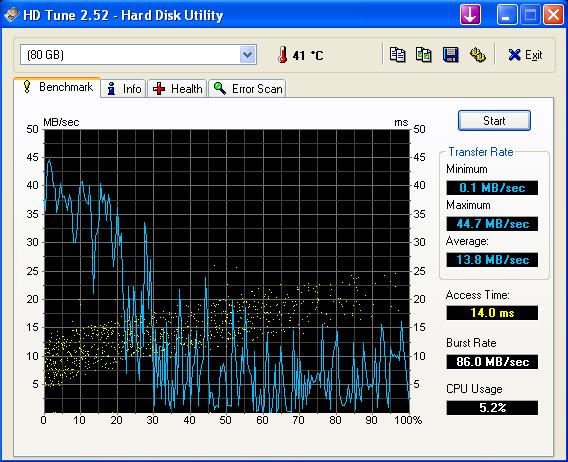Switch to the Info tab
Viewport: 568px width, 462px height.
point(124,88)
